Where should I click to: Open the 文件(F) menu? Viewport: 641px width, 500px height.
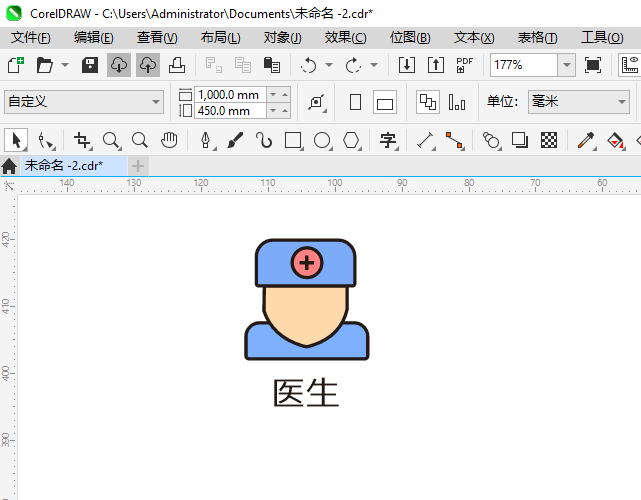[x=31, y=38]
